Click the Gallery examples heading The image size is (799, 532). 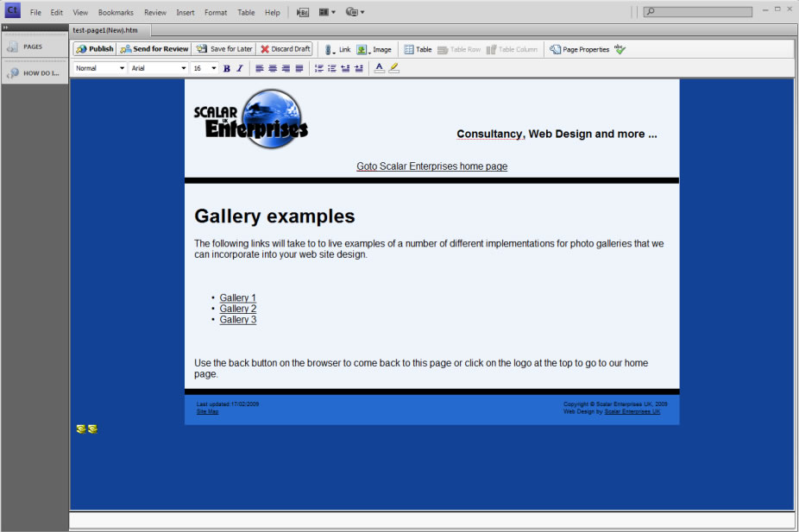pyautogui.click(x=274, y=216)
